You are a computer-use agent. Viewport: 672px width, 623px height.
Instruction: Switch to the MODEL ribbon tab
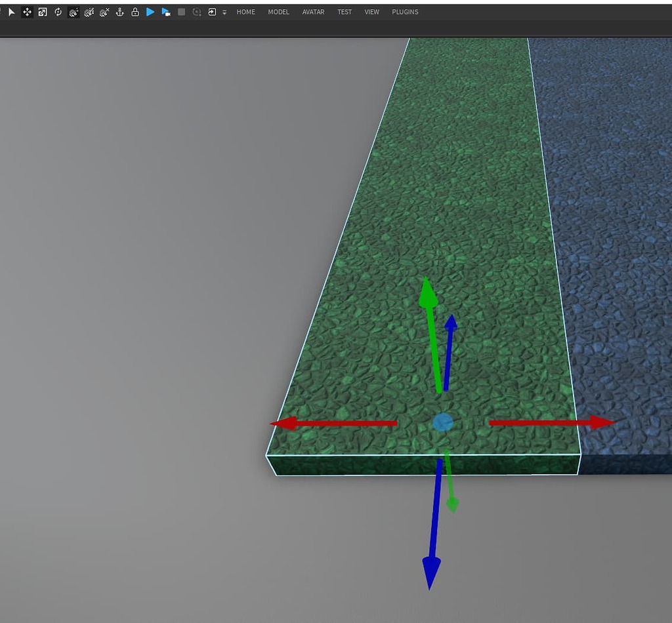[278, 12]
